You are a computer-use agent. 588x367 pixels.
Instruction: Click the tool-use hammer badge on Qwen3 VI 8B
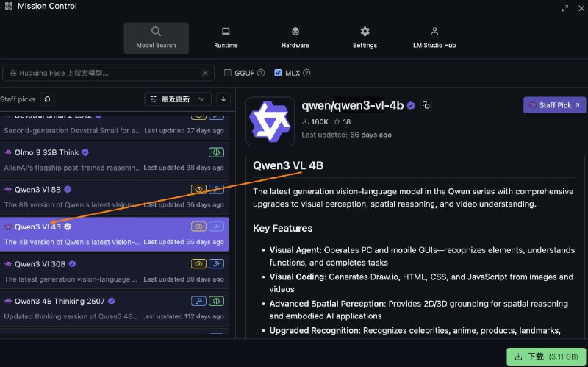(x=218, y=189)
